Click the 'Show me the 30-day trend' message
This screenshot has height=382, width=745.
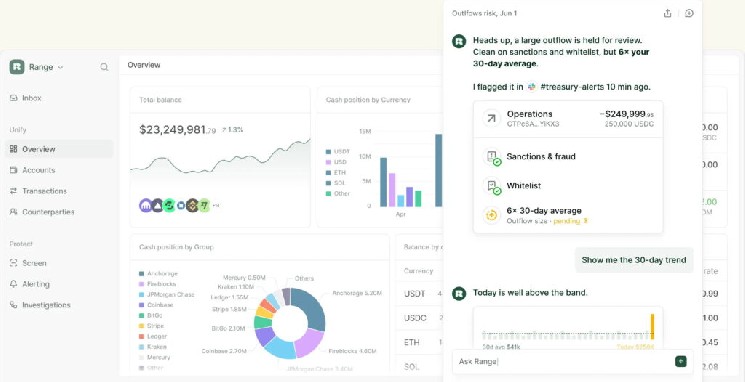coord(634,260)
